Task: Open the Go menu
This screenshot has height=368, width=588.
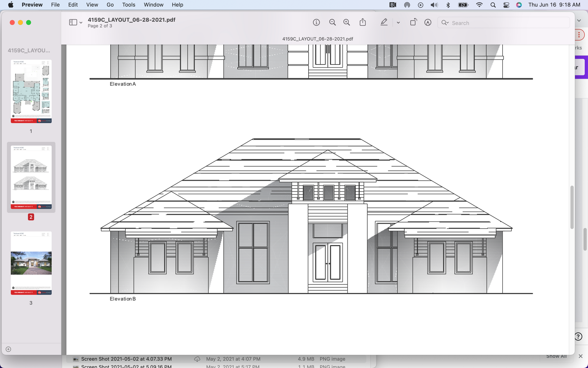Action: [x=110, y=5]
